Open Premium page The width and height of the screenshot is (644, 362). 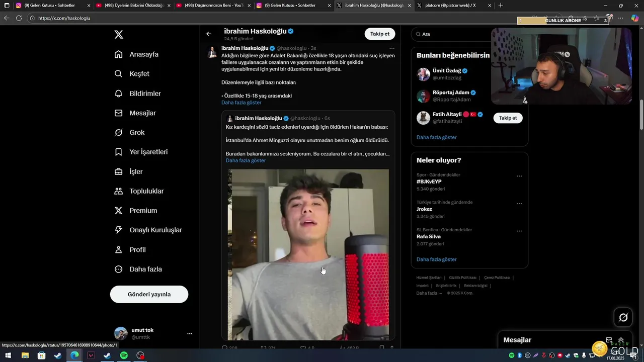pos(136,211)
